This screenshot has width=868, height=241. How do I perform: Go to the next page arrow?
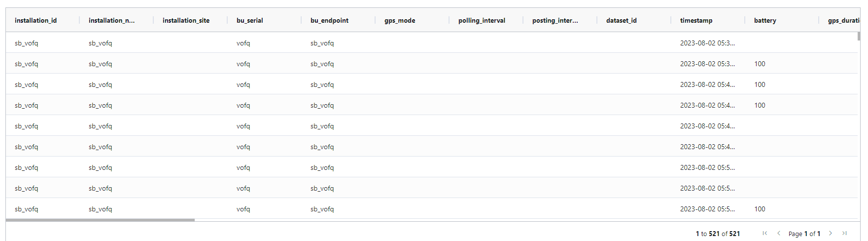[x=831, y=234]
